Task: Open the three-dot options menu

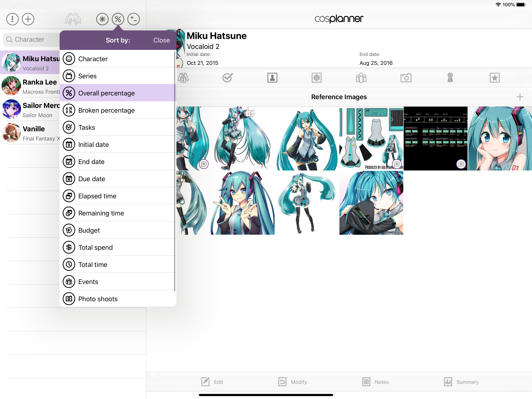Action: [12, 19]
